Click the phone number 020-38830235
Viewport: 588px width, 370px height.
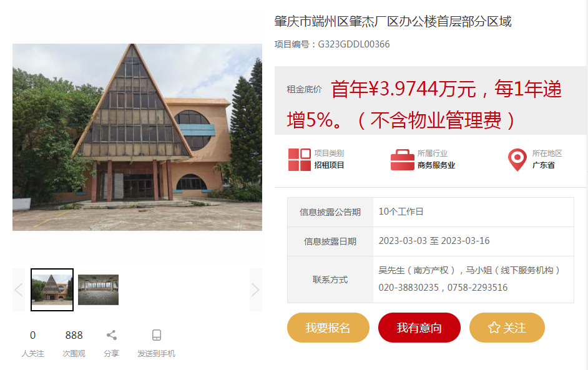408,288
